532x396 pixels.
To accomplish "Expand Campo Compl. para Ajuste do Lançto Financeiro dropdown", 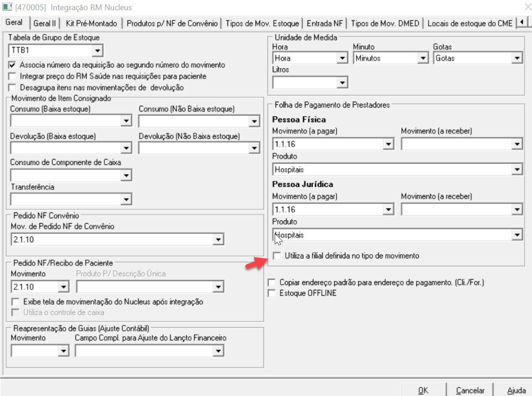I will (x=218, y=351).
